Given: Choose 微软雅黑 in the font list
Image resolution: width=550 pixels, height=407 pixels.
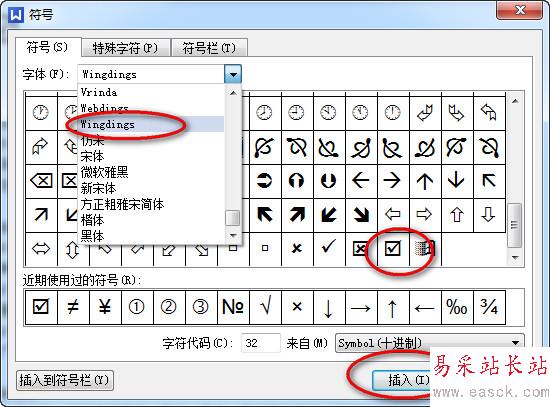Looking at the screenshot, I should coord(151,172).
